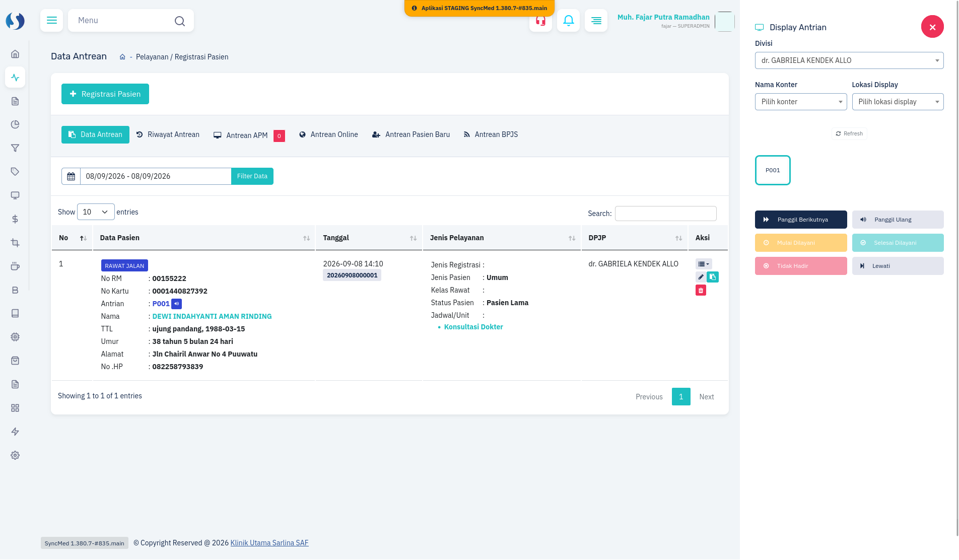
Task: Open the notifications bell
Action: 568,21
